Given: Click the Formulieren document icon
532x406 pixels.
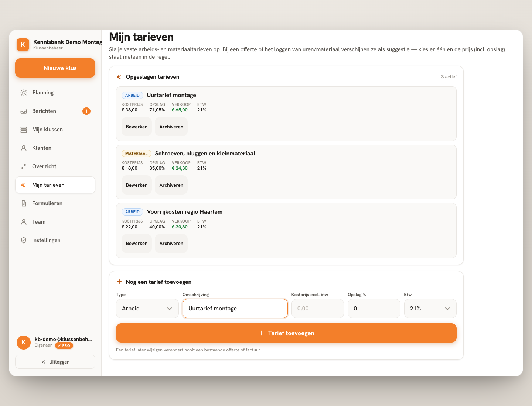Looking at the screenshot, I should coord(24,203).
